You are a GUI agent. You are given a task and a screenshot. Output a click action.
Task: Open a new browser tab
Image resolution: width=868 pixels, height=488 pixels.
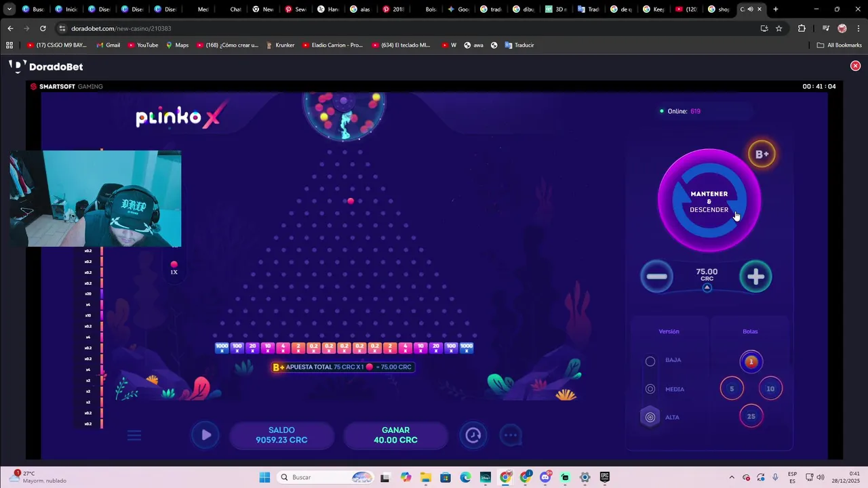(x=776, y=9)
